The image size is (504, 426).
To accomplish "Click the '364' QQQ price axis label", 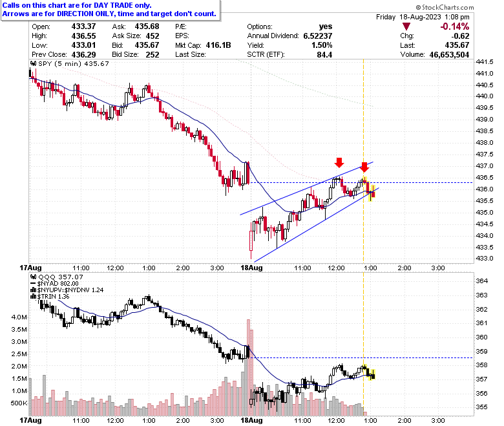I will pyautogui.click(x=481, y=281).
